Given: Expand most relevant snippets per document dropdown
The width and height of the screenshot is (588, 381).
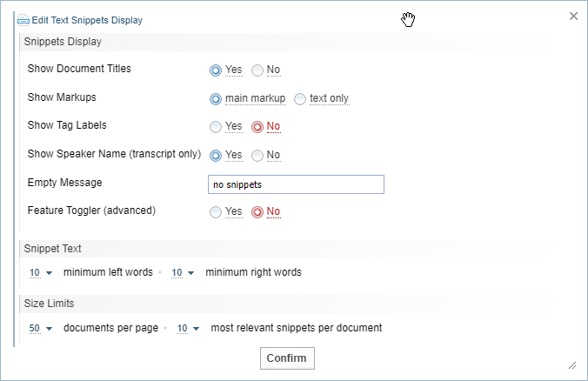Looking at the screenshot, I should coord(188,328).
